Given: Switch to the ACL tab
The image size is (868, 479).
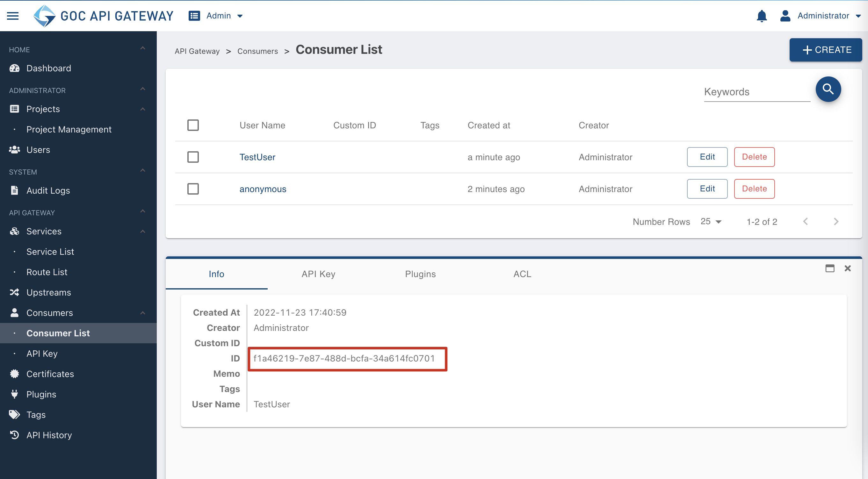Looking at the screenshot, I should click(x=522, y=274).
